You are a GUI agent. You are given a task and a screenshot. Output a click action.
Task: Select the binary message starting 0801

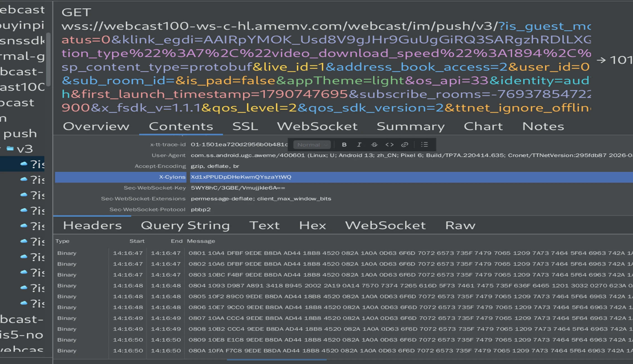coord(344,253)
